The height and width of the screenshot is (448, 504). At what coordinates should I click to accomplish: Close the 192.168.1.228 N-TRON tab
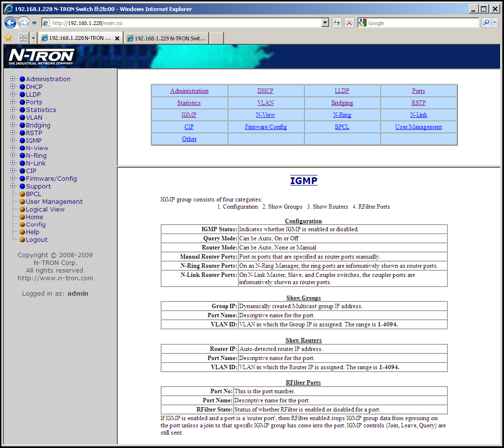click(x=117, y=38)
